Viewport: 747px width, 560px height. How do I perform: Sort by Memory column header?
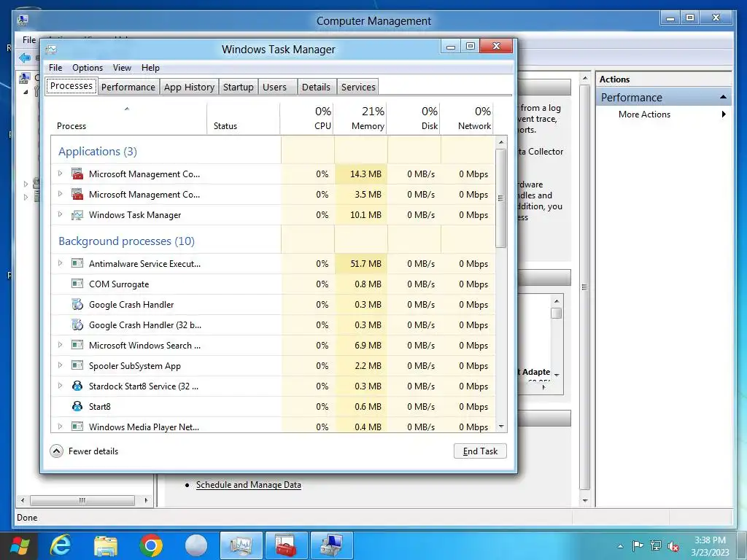(360, 118)
